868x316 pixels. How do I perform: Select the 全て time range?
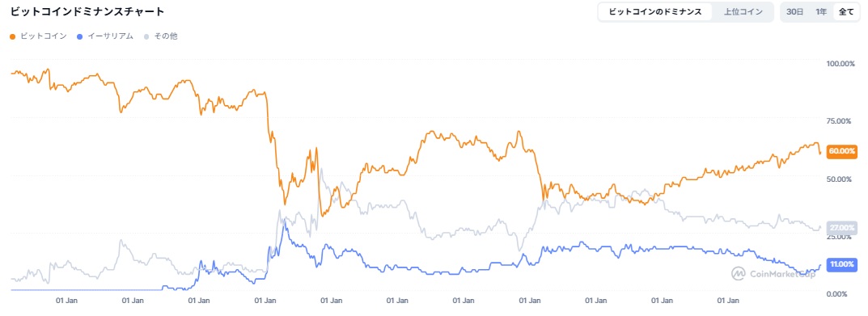846,11
